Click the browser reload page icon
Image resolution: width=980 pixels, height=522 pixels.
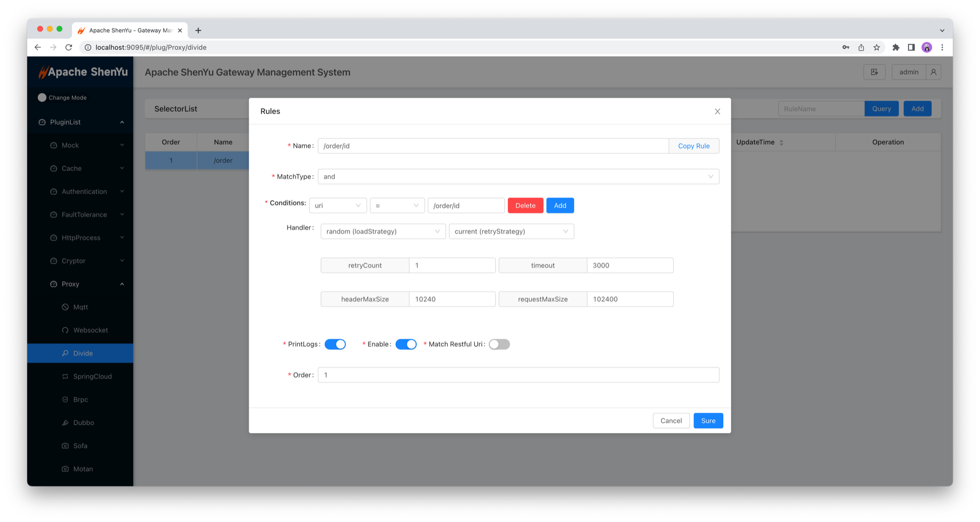[69, 47]
